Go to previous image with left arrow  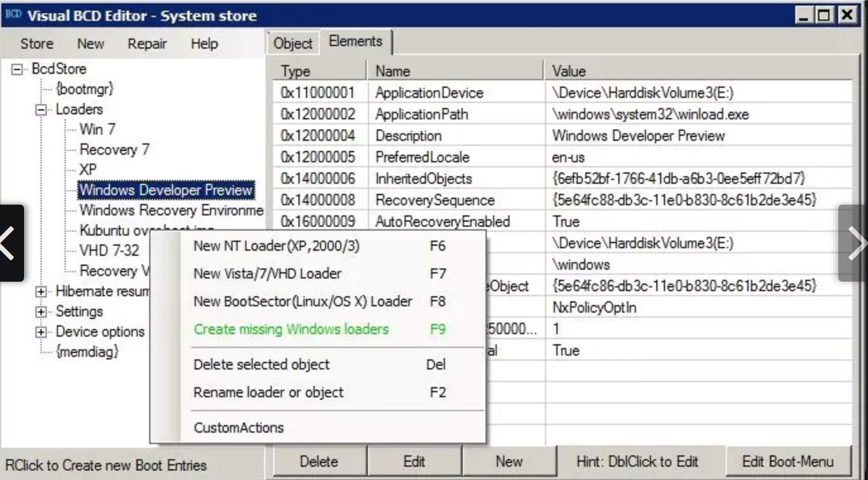pos(11,243)
